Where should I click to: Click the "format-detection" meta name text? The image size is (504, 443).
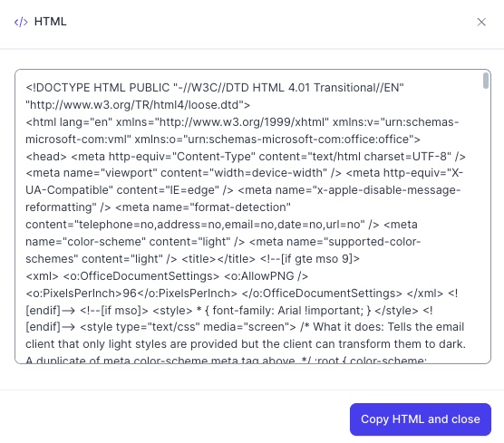[x=241, y=207]
